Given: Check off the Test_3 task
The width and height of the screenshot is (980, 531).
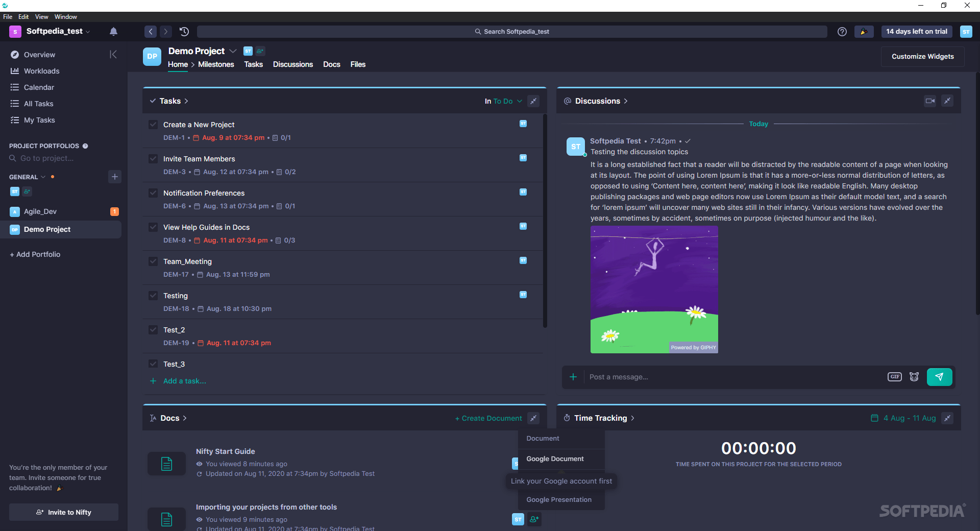Looking at the screenshot, I should click(x=153, y=364).
